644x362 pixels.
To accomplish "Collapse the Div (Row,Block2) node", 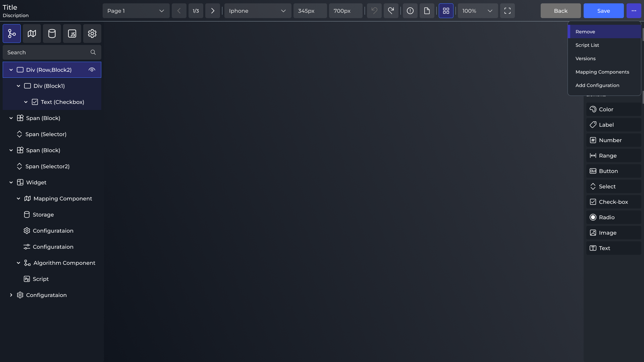I will pos(11,70).
